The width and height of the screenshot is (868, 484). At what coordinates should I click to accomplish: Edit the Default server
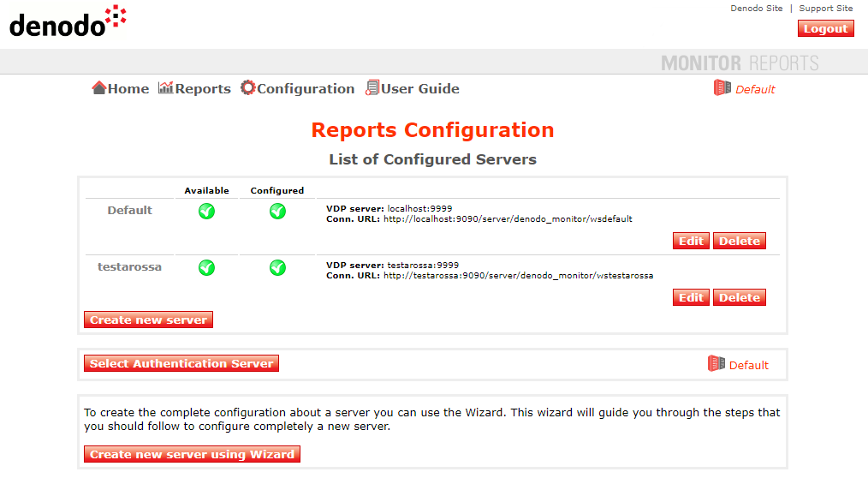pos(691,241)
